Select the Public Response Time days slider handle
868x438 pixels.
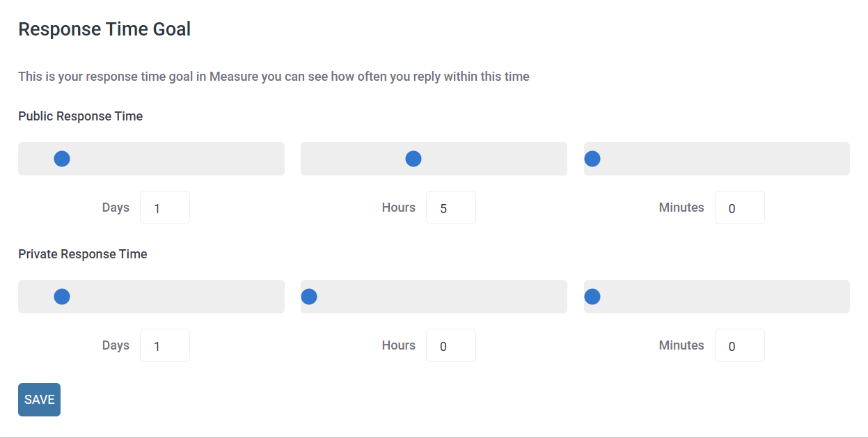click(62, 159)
